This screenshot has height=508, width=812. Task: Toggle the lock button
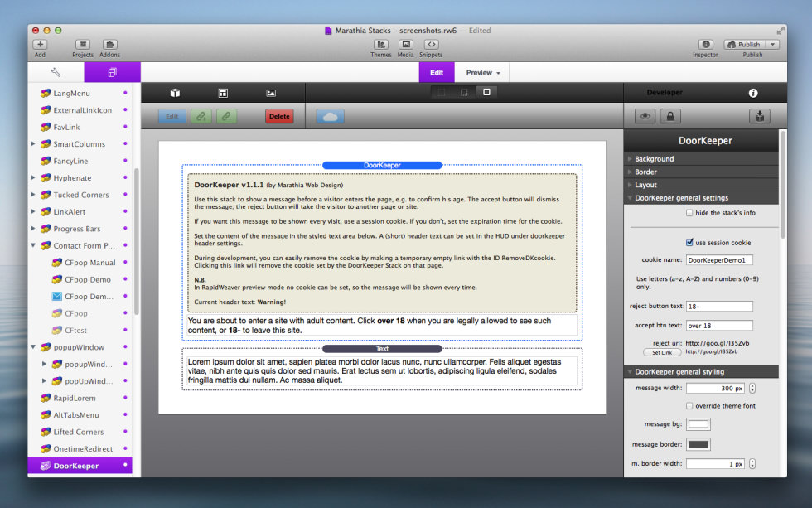(670, 116)
